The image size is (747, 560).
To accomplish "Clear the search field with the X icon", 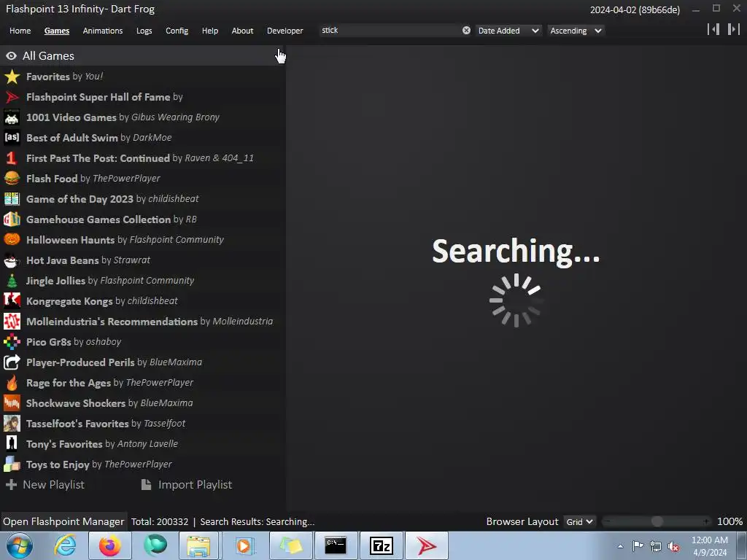I will click(466, 31).
